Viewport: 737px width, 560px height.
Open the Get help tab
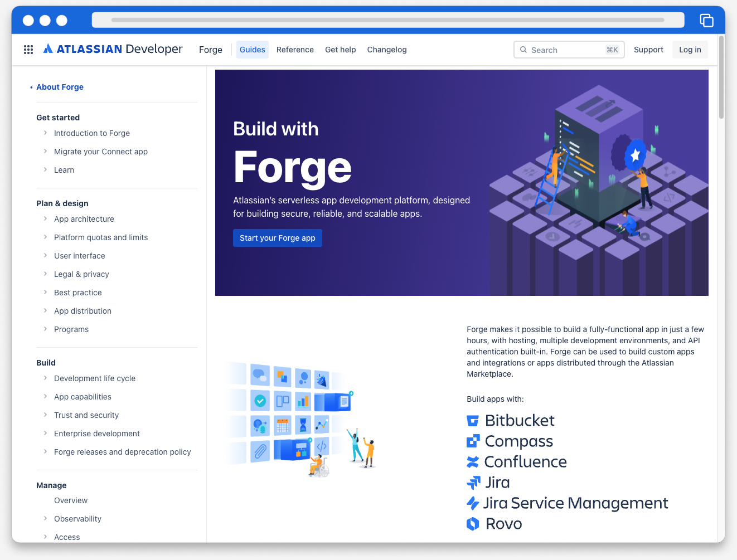[341, 50]
